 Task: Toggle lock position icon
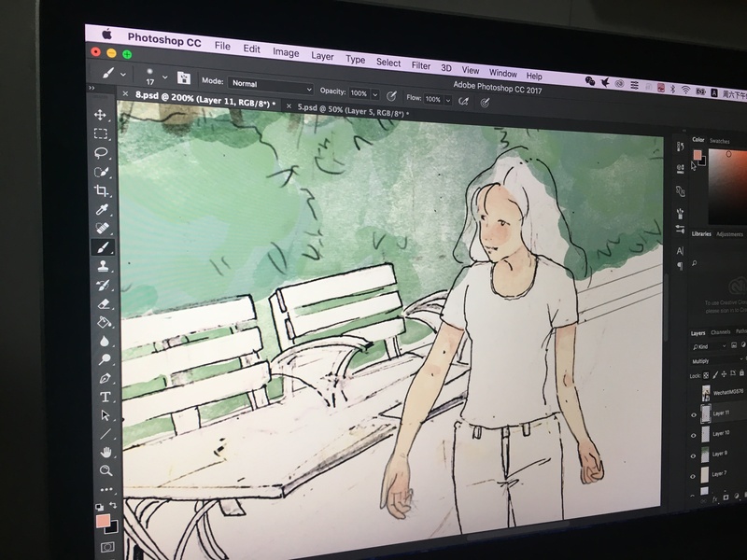[x=724, y=374]
